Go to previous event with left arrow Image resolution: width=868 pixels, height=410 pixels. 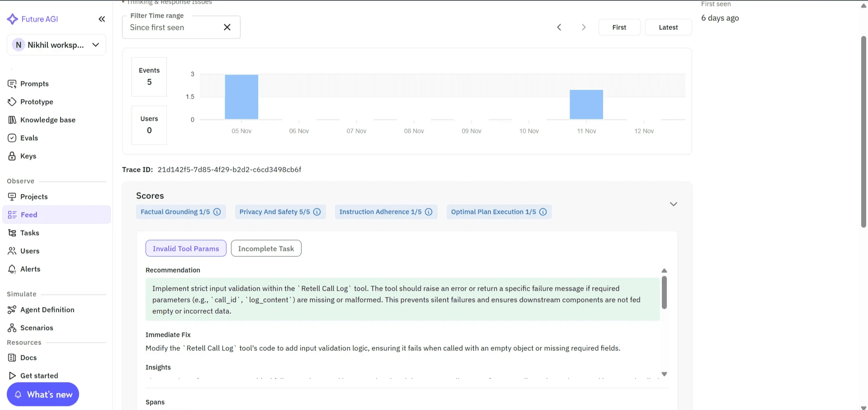pyautogui.click(x=559, y=27)
